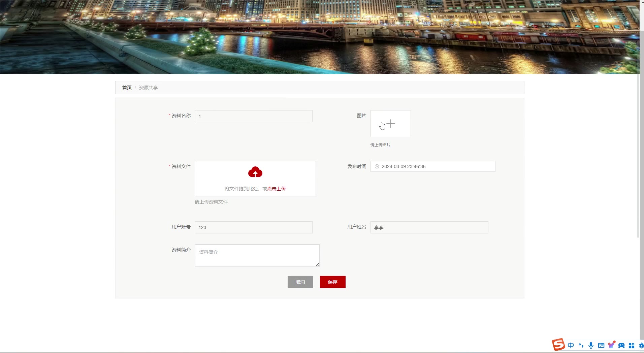The image size is (644, 353).
Task: Open Sogou skin shirt icon
Action: pyautogui.click(x=611, y=345)
